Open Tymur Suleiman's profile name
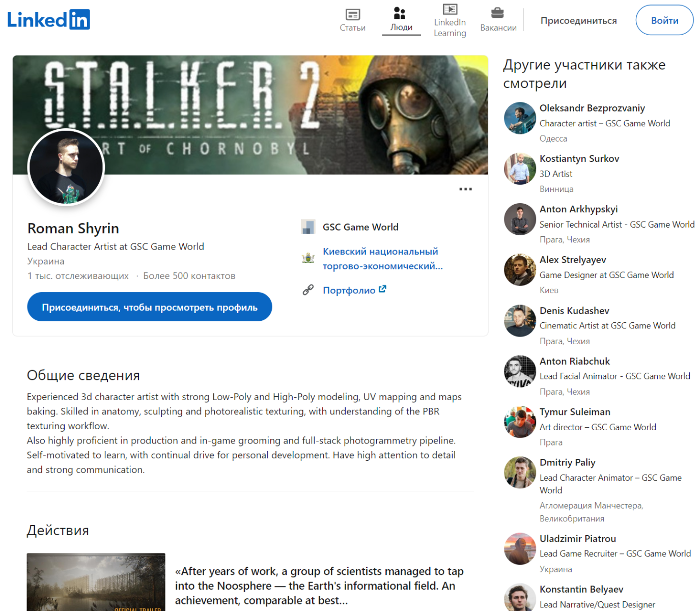This screenshot has width=700, height=611. (575, 412)
